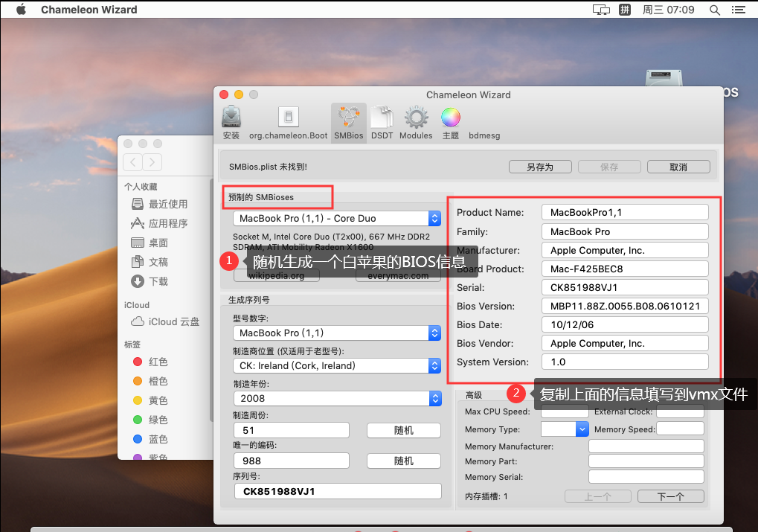Click 随机 button beside 制造周份 field
758x532 pixels.
pos(403,431)
